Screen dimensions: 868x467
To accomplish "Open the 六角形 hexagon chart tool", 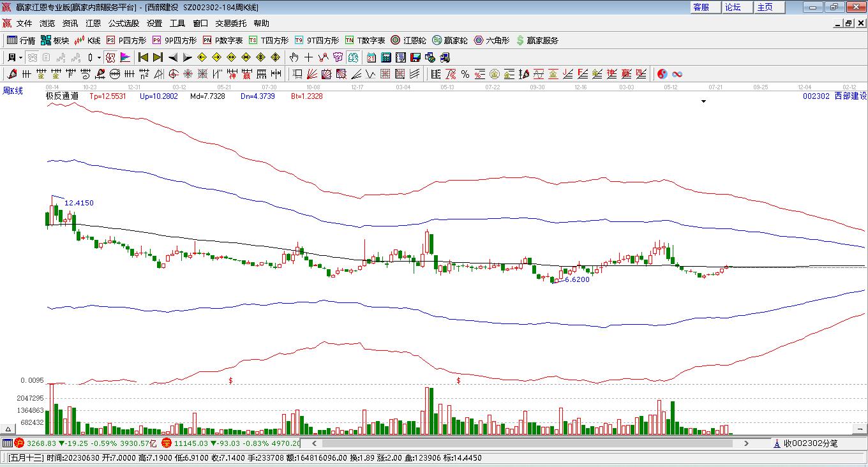I will tap(491, 40).
